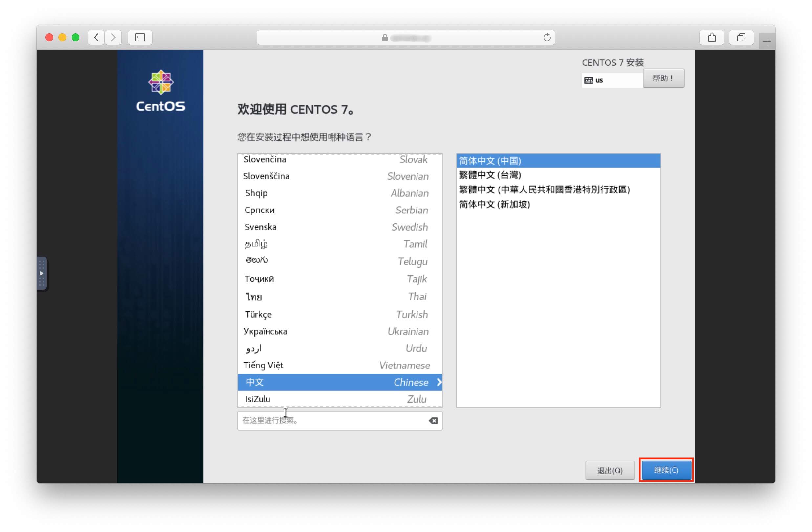This screenshot has height=532, width=812.
Task: Select Slovenčina (Slovak) language
Action: pos(340,160)
